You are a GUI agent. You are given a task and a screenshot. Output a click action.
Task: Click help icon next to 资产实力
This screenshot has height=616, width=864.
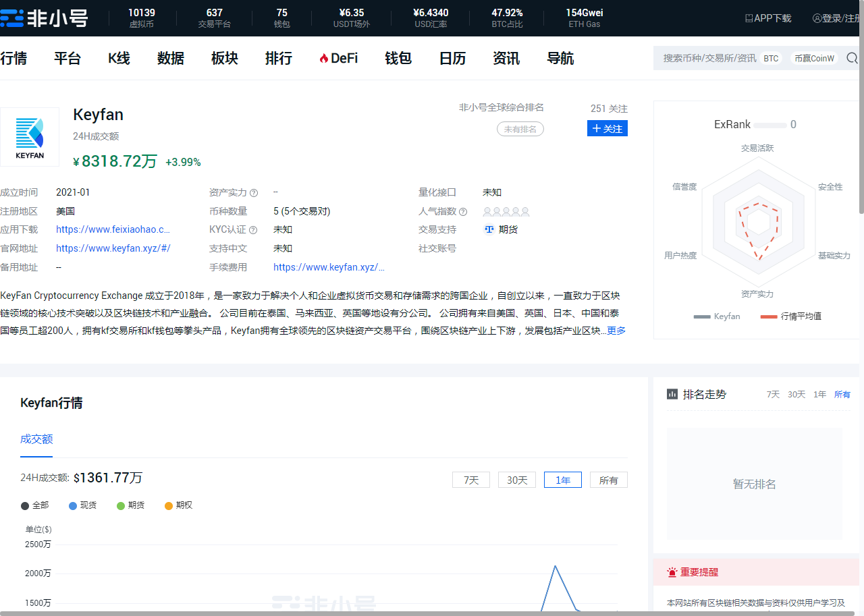[x=254, y=193]
